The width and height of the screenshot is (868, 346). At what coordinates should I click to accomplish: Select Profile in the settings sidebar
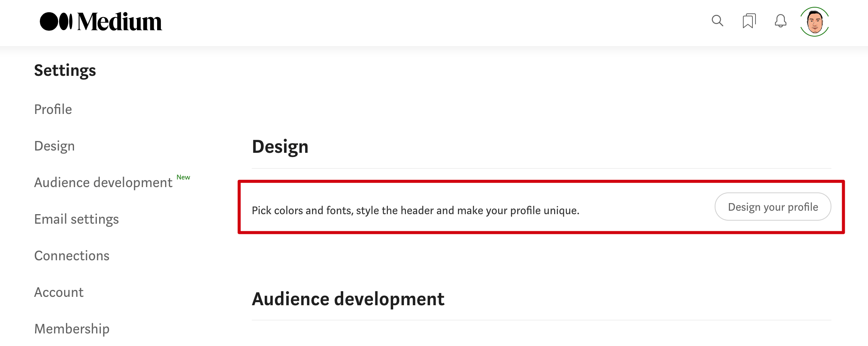click(x=53, y=109)
